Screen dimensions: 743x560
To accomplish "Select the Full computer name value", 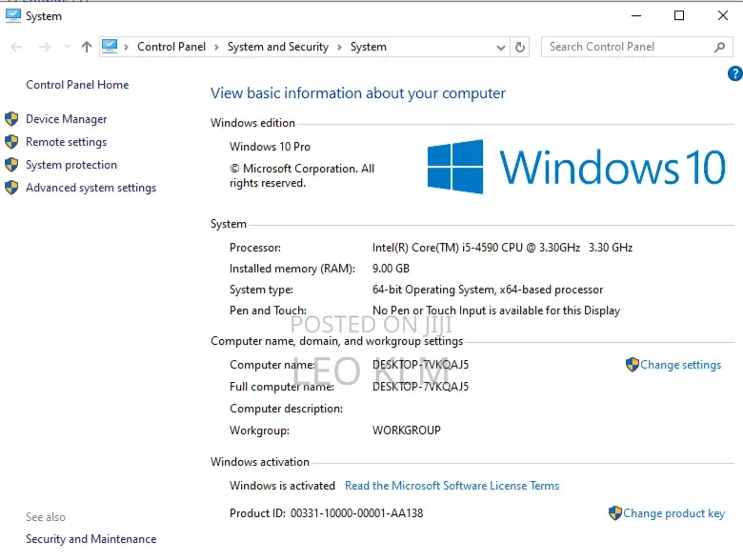I will [420, 387].
